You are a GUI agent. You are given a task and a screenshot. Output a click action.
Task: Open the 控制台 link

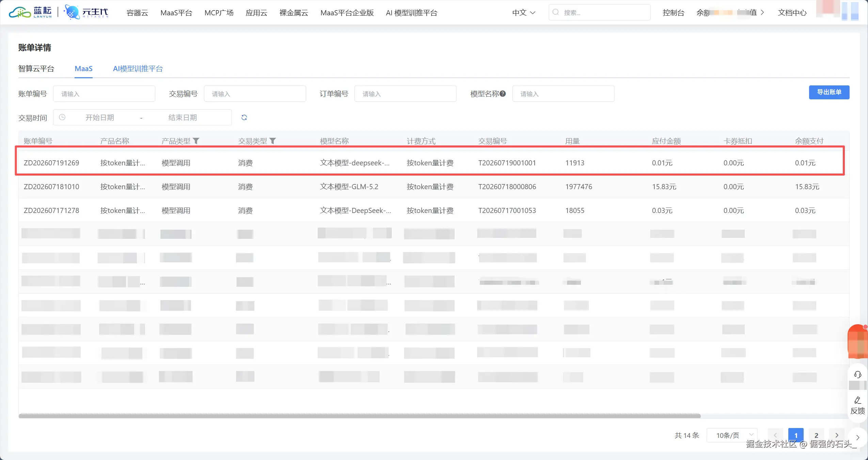coord(673,13)
